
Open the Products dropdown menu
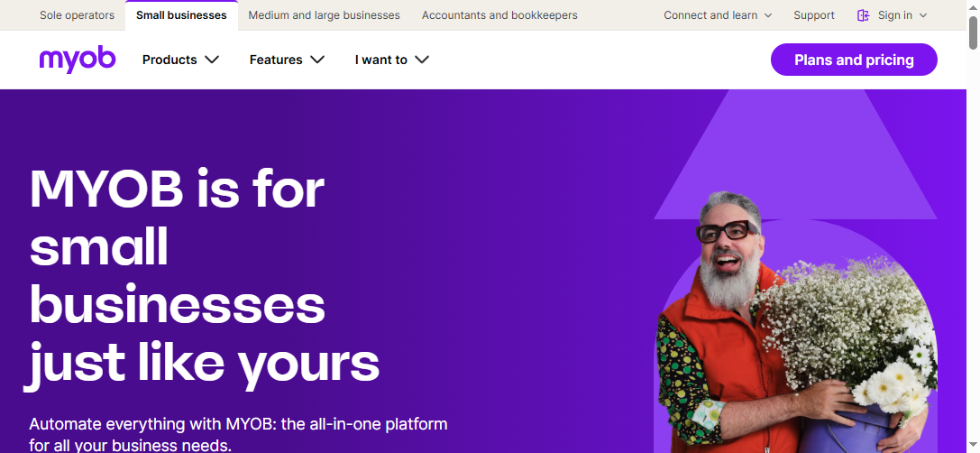[x=180, y=60]
